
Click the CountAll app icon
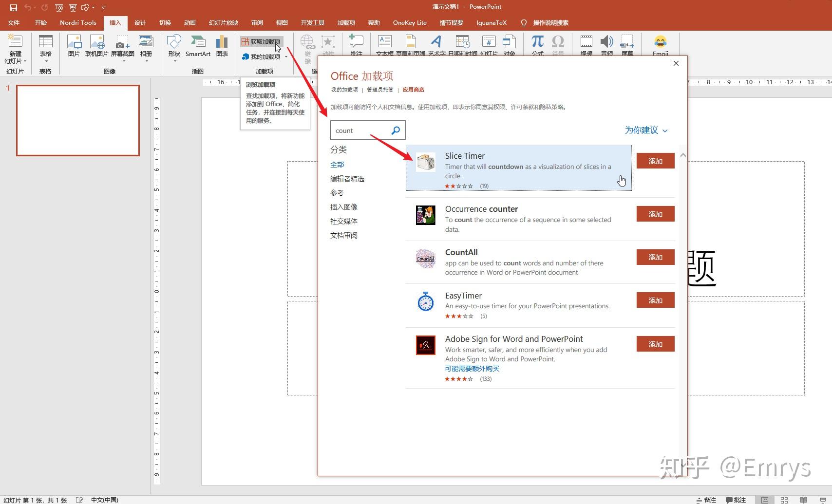point(425,259)
